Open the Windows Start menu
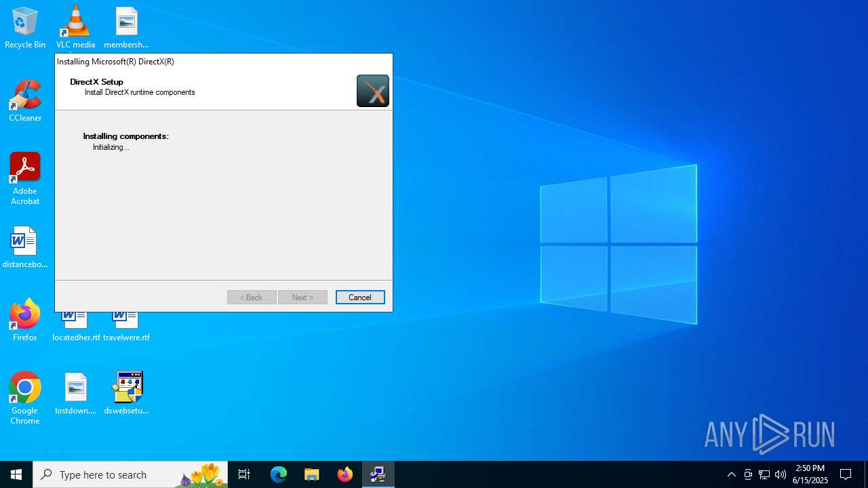Image resolution: width=868 pixels, height=488 pixels. 16,474
